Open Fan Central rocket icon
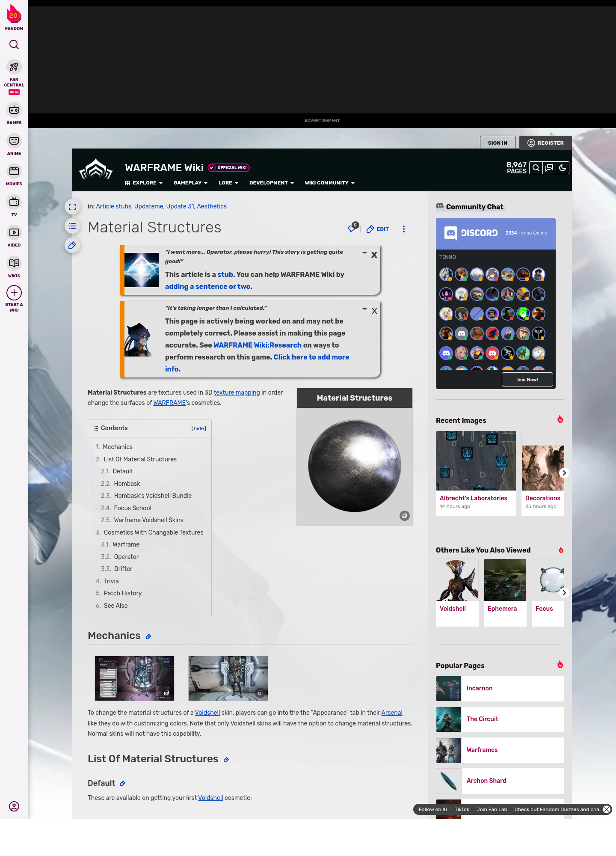Viewport: 616px width, 856px height. pos(14,67)
